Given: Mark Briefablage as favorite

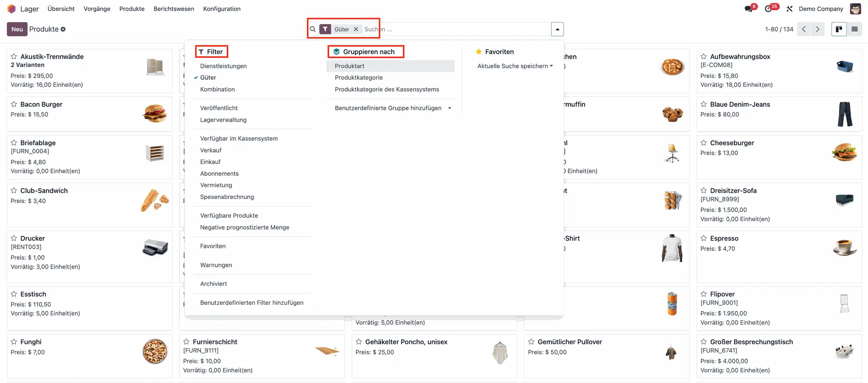Looking at the screenshot, I should point(14,142).
